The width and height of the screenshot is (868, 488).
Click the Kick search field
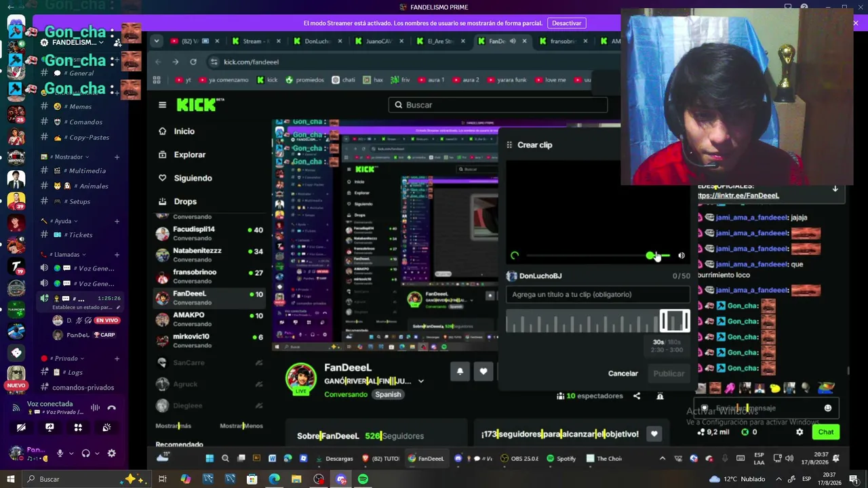click(x=498, y=105)
